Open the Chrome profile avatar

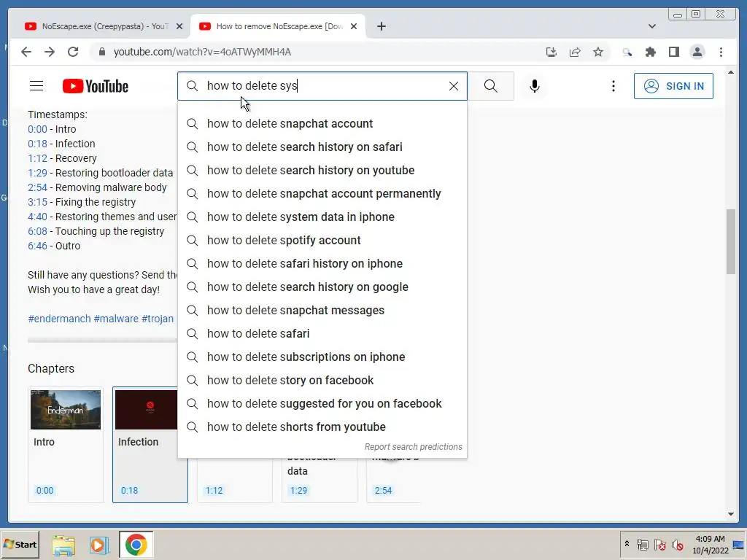(697, 52)
